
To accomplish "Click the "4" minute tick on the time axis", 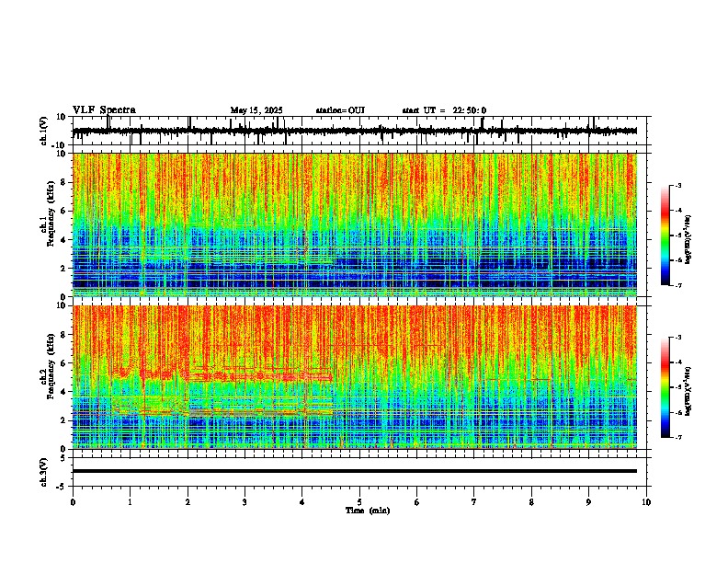I will pyautogui.click(x=302, y=502).
